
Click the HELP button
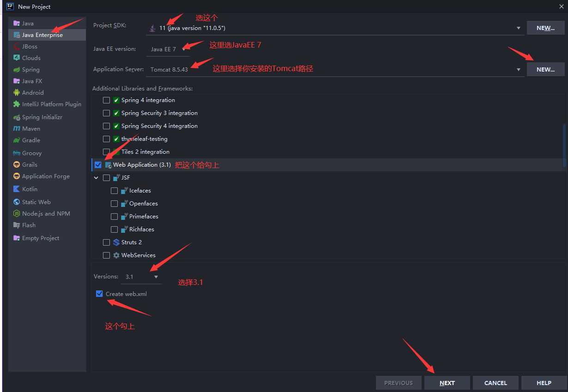pyautogui.click(x=544, y=383)
